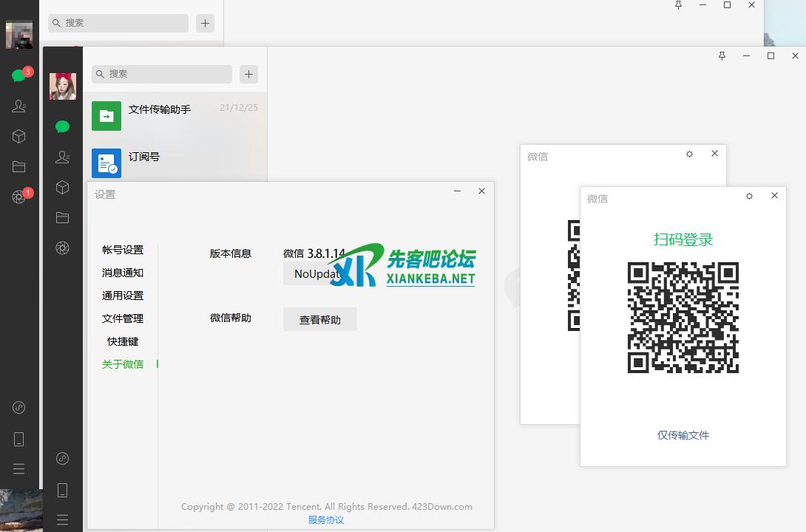Click 仅传输文件 link on login window
The height and width of the screenshot is (532, 806).
click(683, 435)
